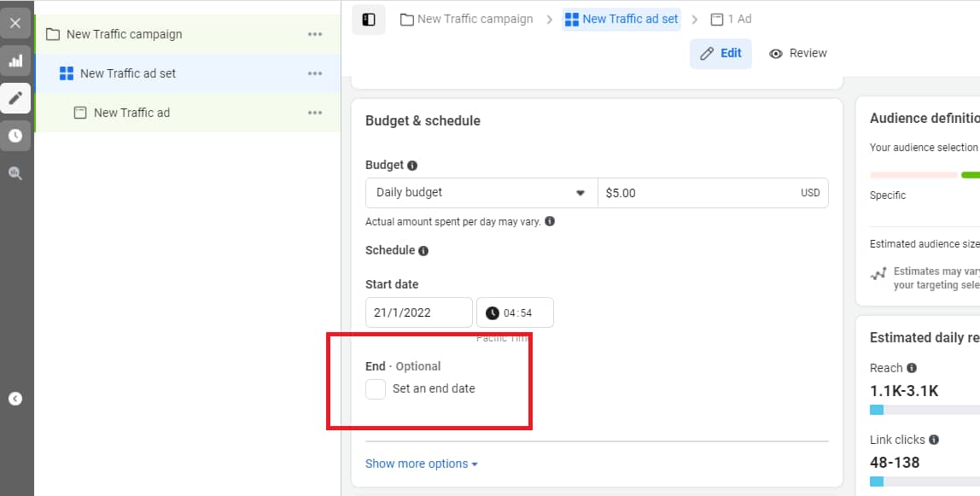Open options menu for New Traffic campaign
Image resolution: width=980 pixels, height=496 pixels.
coord(314,34)
